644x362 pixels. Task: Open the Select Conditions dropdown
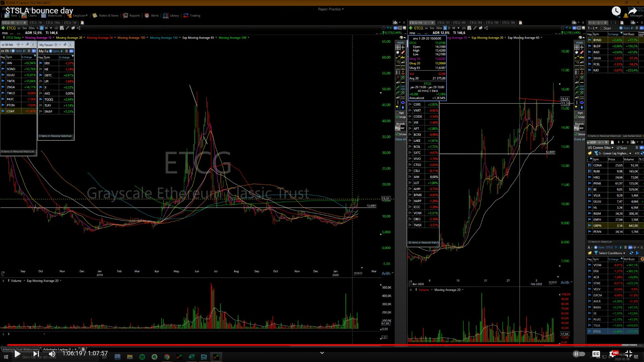pos(612,253)
